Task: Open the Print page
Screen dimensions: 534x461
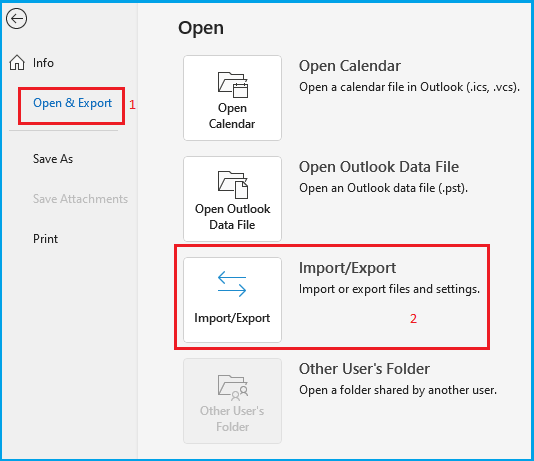Action: click(x=45, y=239)
